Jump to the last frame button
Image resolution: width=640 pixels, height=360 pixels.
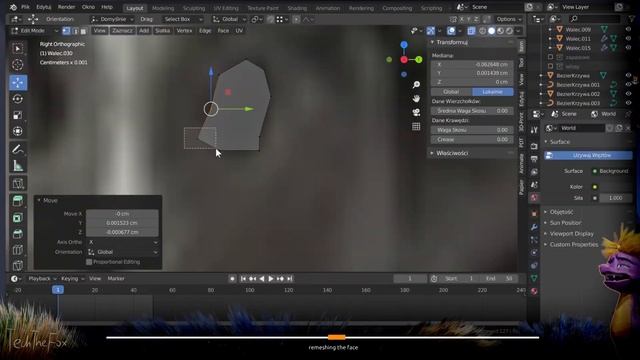tap(289, 279)
